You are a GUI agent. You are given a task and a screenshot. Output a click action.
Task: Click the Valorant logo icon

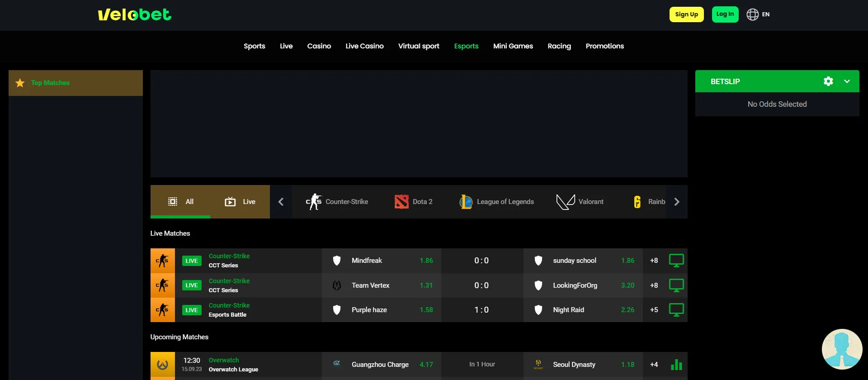click(565, 202)
